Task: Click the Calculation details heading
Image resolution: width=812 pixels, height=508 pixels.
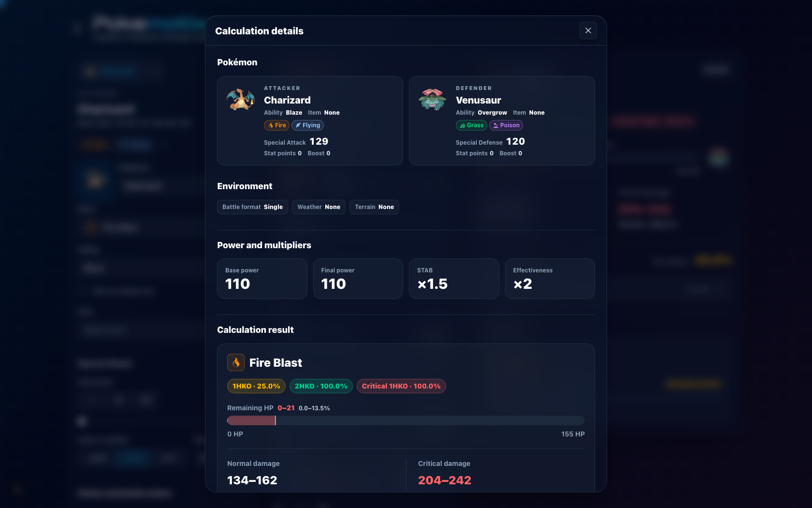Action: [x=259, y=31]
